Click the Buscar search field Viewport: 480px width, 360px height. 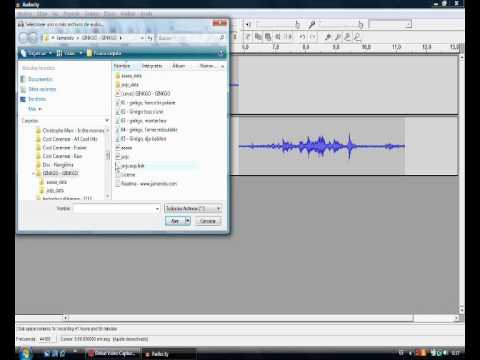[188, 38]
